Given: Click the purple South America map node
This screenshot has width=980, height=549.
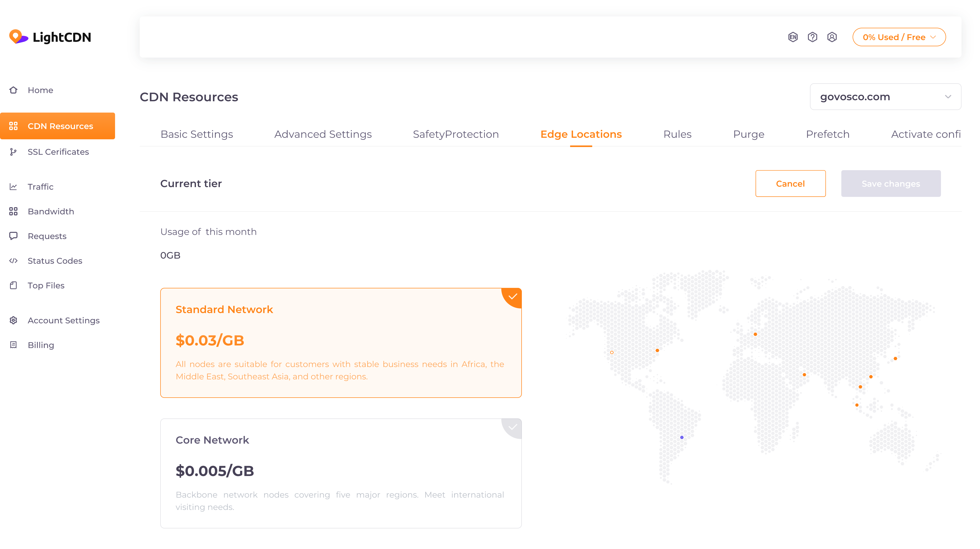Looking at the screenshot, I should (682, 437).
